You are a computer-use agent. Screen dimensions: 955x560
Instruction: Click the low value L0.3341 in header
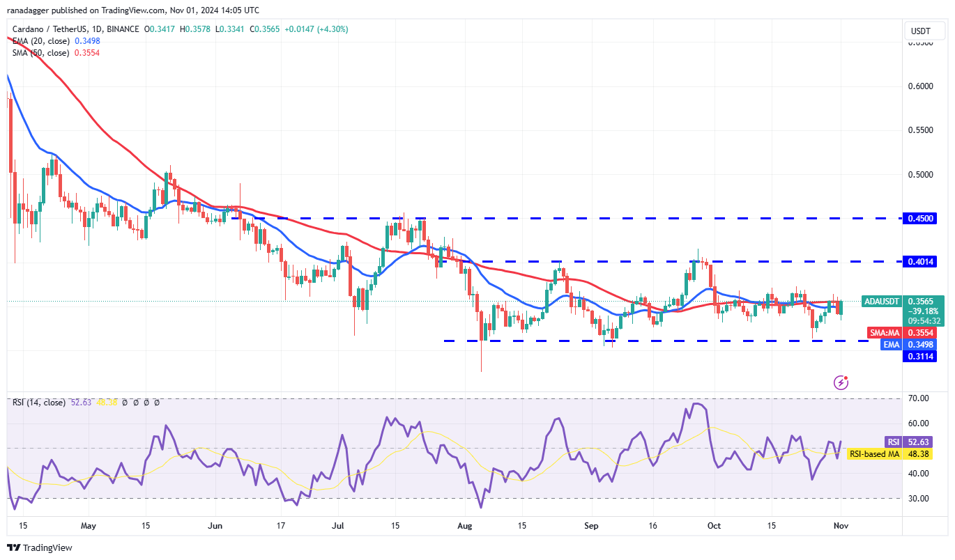pyautogui.click(x=229, y=29)
